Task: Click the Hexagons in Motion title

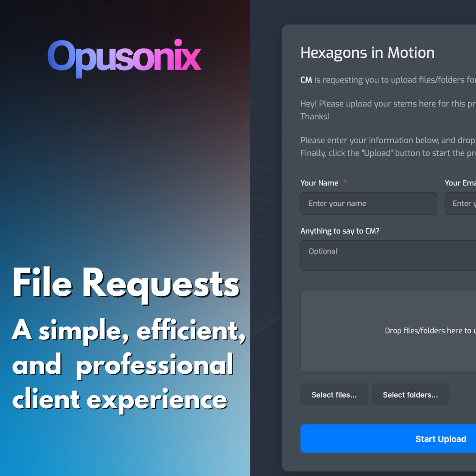Action: [368, 52]
